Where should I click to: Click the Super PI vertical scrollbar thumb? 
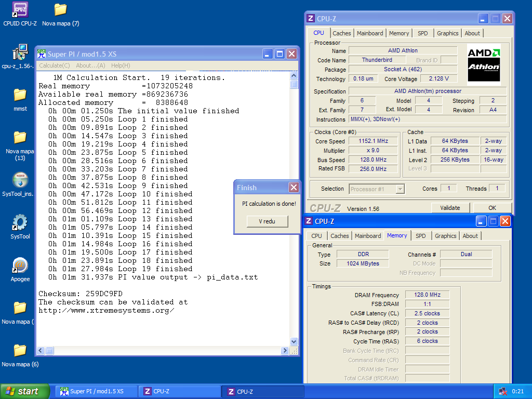(x=294, y=84)
